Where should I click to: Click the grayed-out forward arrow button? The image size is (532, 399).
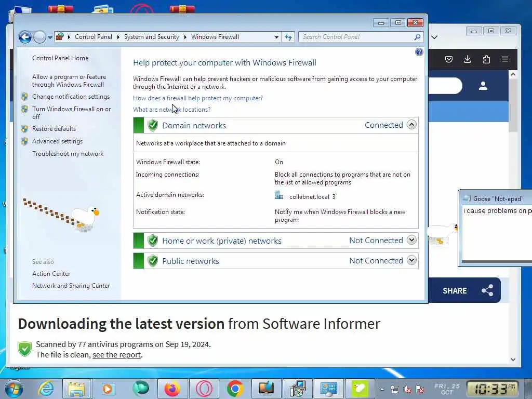click(x=39, y=37)
